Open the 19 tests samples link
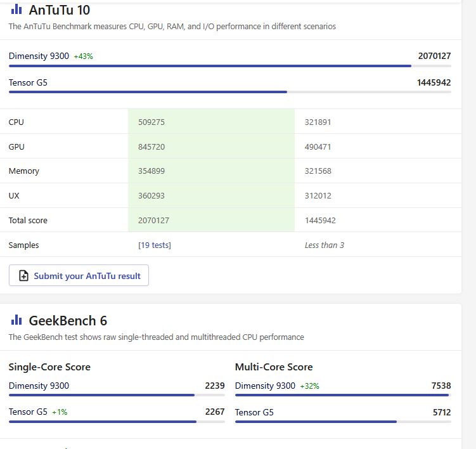This screenshot has height=449, width=476. [155, 245]
